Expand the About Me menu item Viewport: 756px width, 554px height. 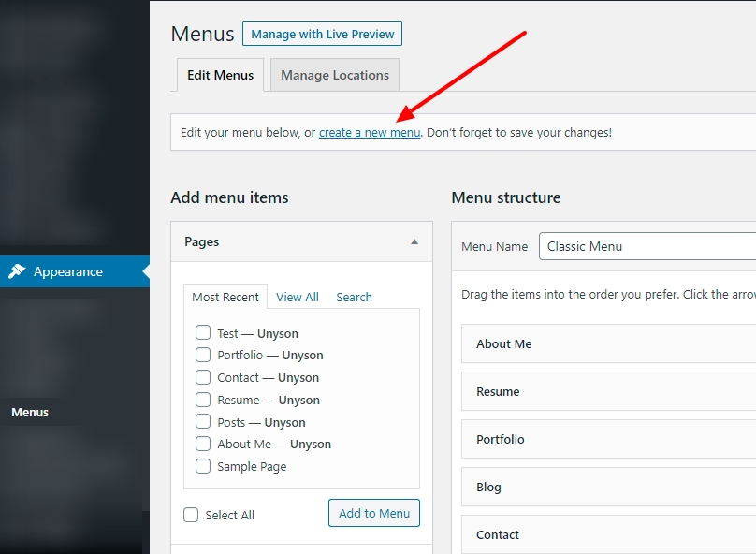point(608,343)
